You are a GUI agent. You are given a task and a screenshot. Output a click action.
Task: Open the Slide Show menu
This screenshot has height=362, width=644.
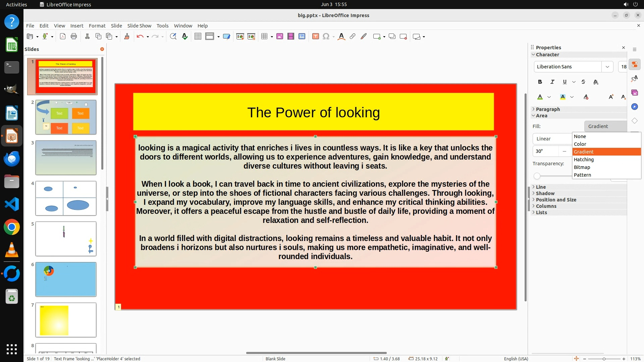coord(139,26)
